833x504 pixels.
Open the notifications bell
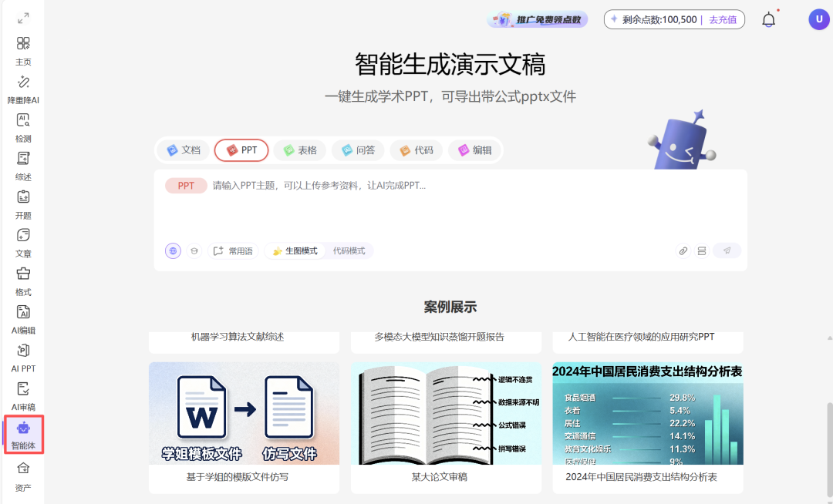point(768,19)
